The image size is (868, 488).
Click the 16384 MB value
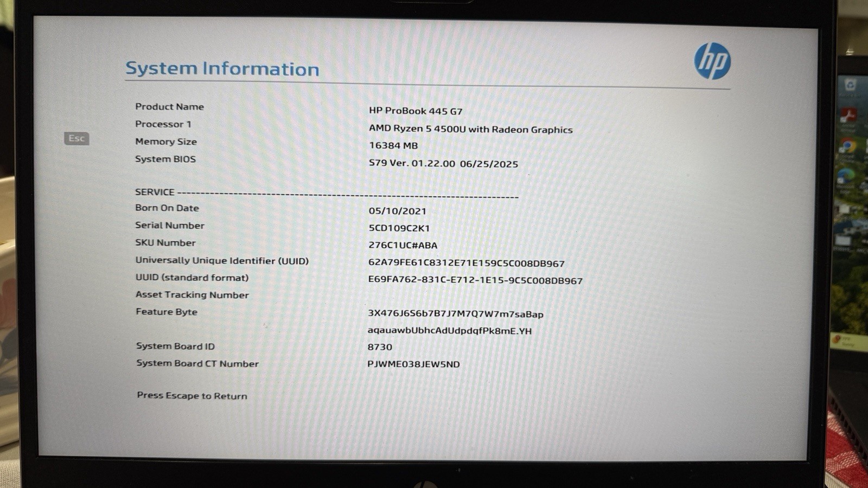[x=393, y=145]
